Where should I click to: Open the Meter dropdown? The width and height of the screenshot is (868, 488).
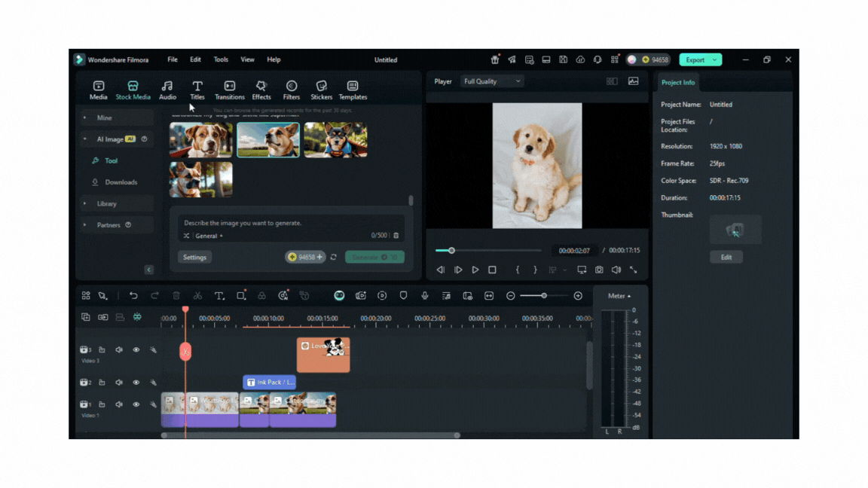619,296
